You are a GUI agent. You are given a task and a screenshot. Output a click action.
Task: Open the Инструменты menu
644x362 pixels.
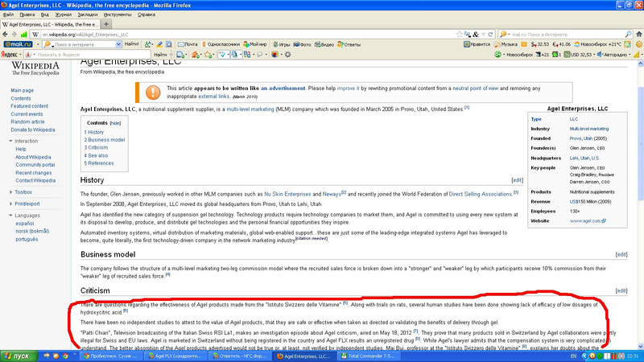[x=118, y=14]
